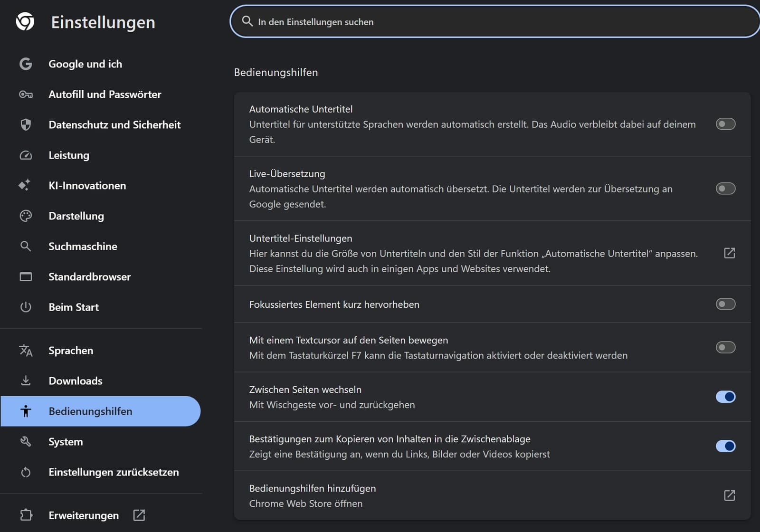Click the Einstellungen zurücksetzen entry
The image size is (760, 532).
click(x=101, y=472)
